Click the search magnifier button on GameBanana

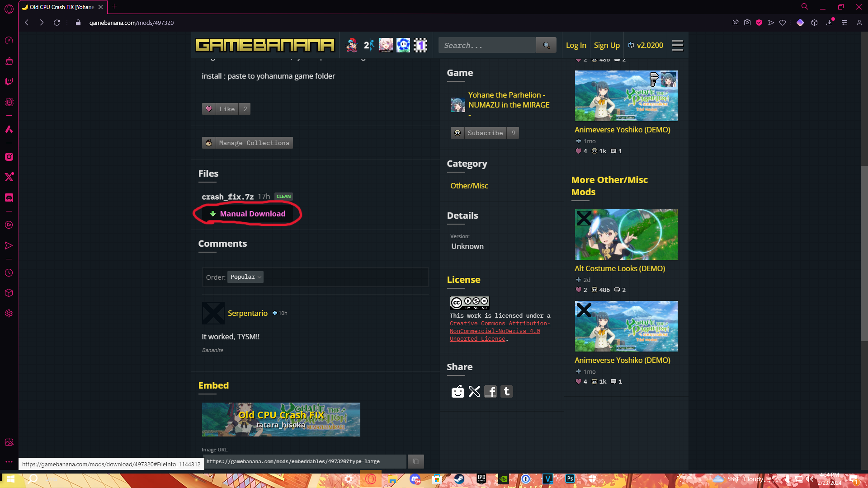[x=546, y=45]
